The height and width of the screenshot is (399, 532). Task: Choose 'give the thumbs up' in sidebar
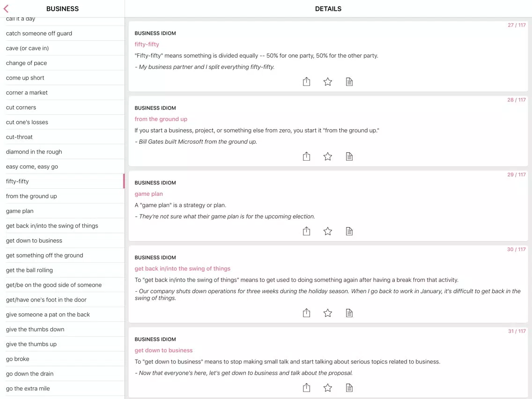31,344
